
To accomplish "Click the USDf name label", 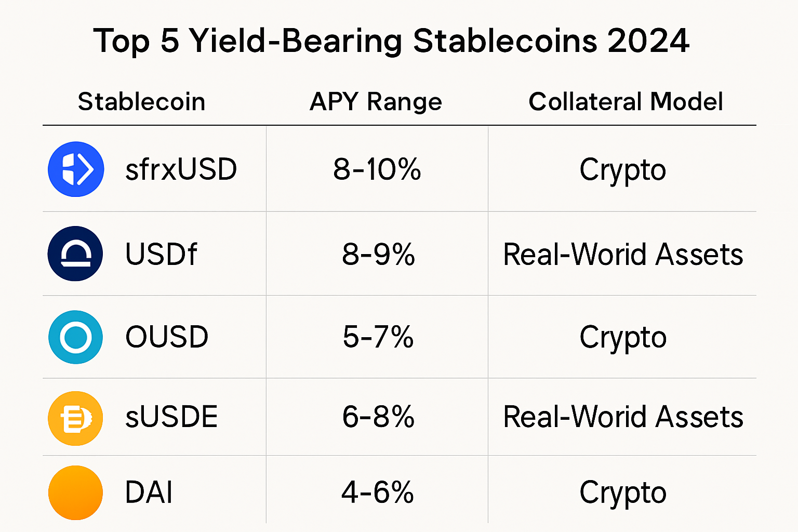I will click(161, 254).
